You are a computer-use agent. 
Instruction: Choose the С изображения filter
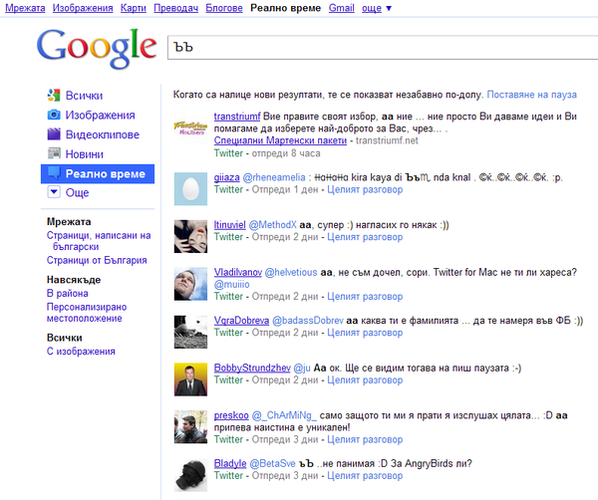pyautogui.click(x=81, y=351)
